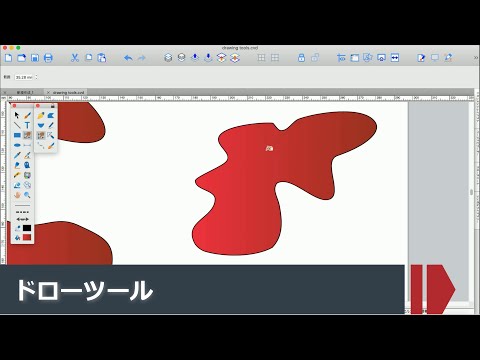
Task: Select the Hand pan tool
Action: pyautogui.click(x=17, y=195)
